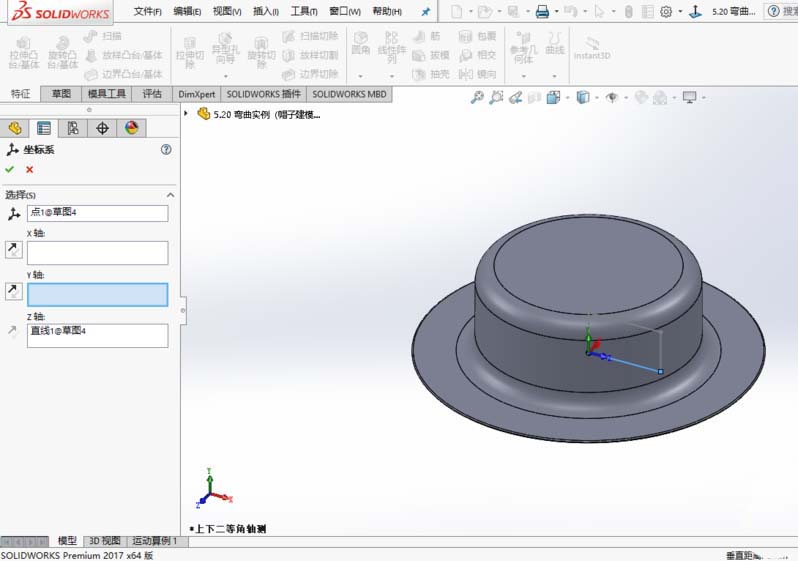Open the DisplayManager color ball tab icon
Viewport: 798px width, 561px height.
coord(131,128)
